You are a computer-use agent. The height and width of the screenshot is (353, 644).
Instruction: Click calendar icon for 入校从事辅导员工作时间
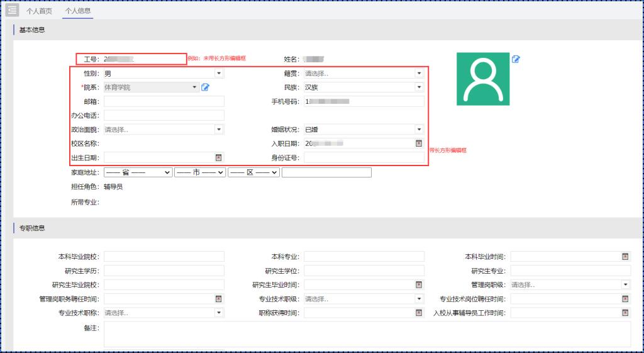point(625,313)
